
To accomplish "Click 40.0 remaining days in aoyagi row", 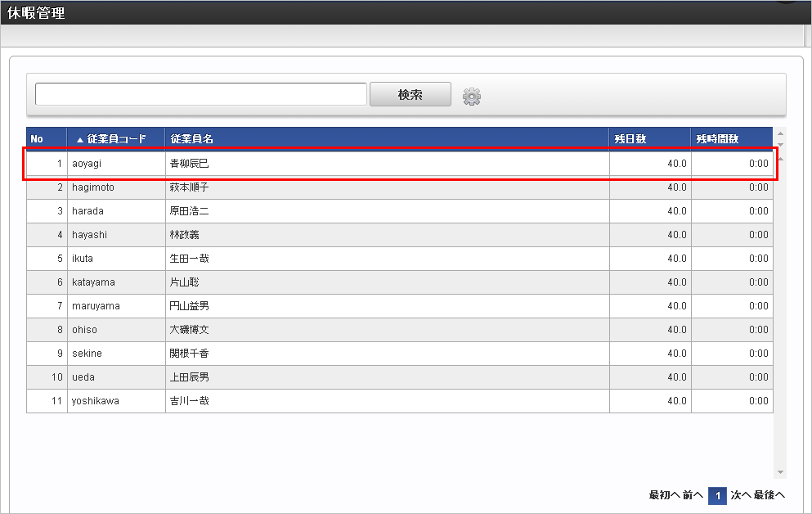I will click(676, 164).
